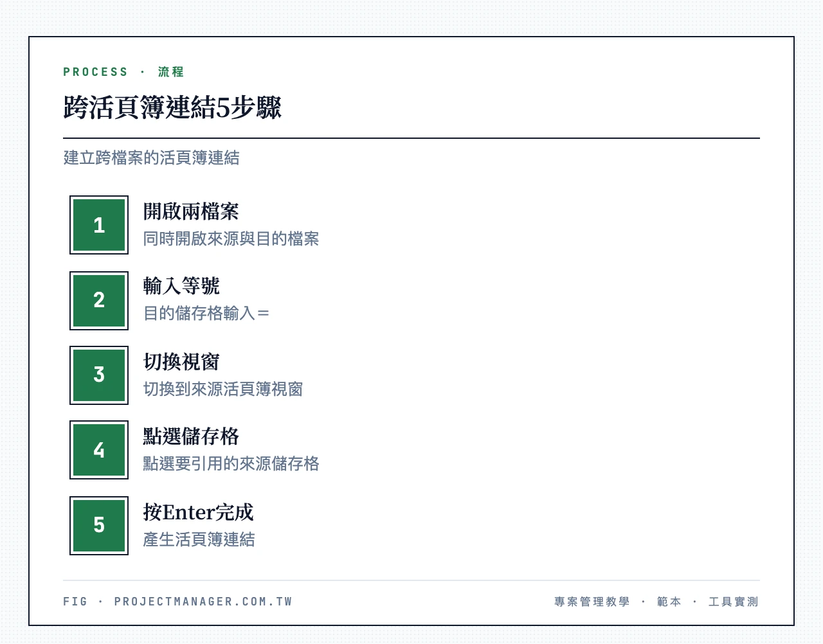Select the step heading '開啟兩檔案'
The width and height of the screenshot is (823, 644).
click(x=191, y=211)
